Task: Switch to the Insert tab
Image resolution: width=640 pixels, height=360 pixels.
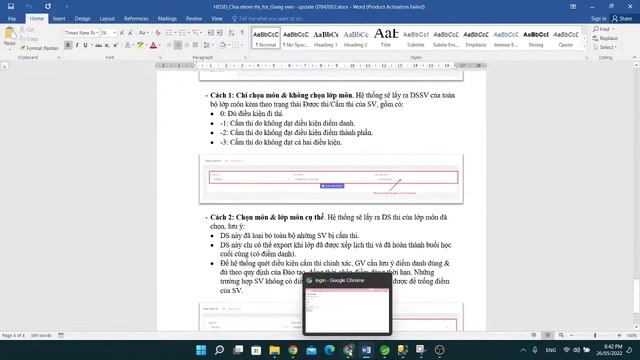Action: click(59, 19)
